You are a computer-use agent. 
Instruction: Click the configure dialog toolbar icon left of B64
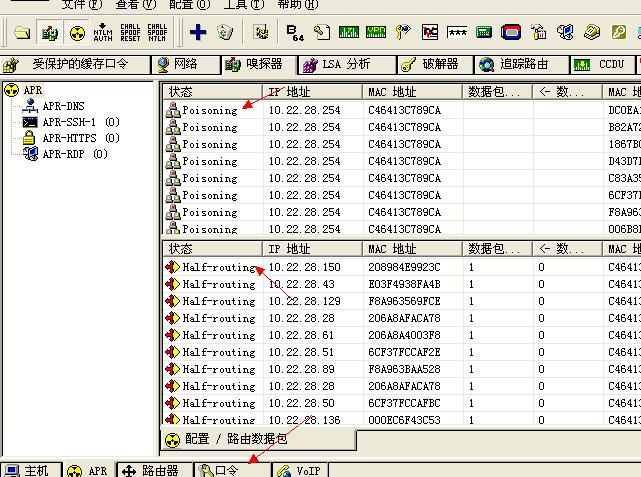tap(261, 32)
